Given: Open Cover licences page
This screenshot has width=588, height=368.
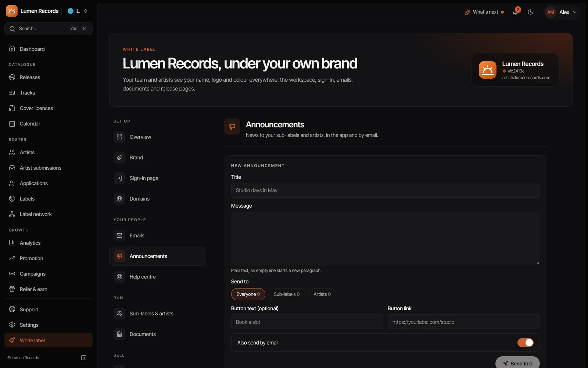Looking at the screenshot, I should tap(49, 108).
